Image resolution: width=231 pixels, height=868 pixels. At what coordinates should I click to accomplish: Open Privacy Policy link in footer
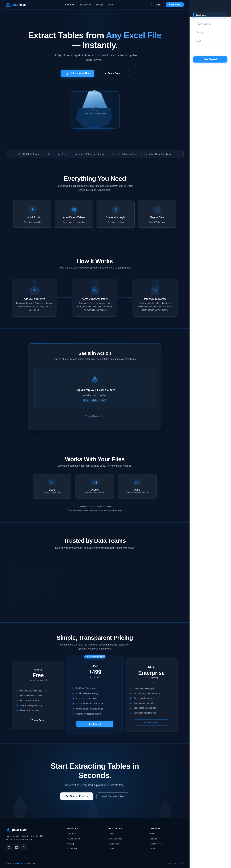(x=156, y=844)
